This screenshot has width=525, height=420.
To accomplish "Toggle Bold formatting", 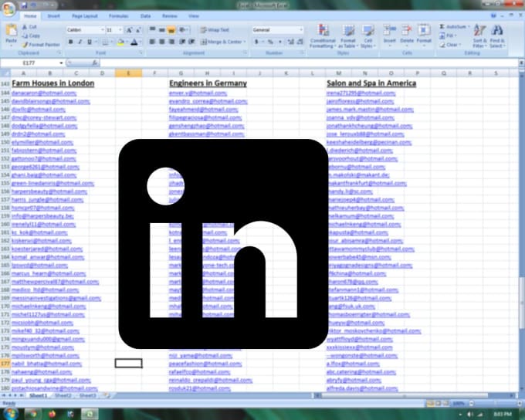I will coord(71,42).
